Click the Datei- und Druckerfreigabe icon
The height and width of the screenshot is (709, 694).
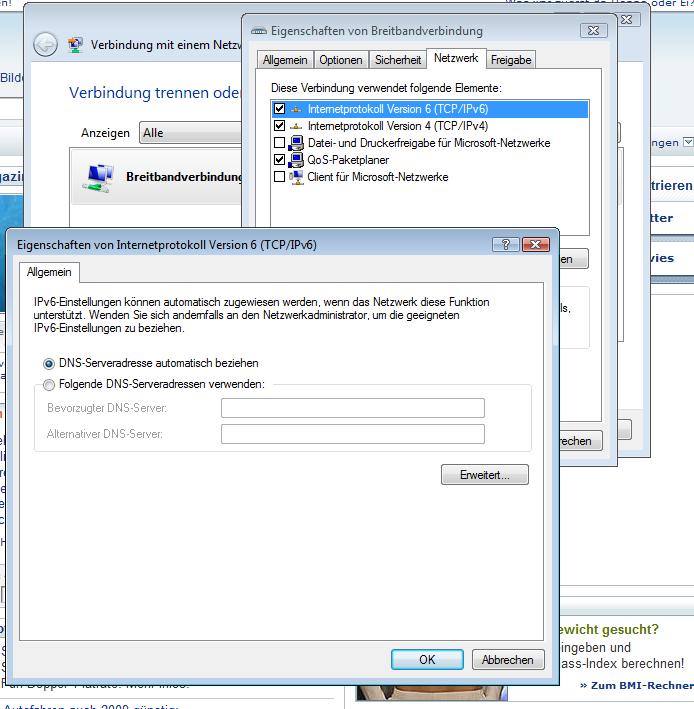296,143
